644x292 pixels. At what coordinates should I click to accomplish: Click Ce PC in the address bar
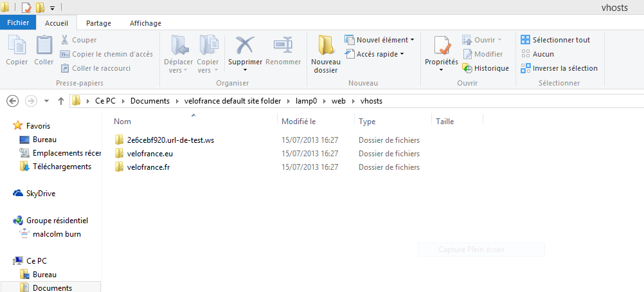[105, 101]
